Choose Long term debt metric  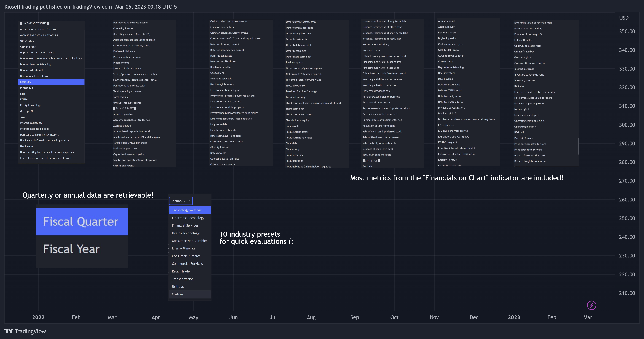click(x=219, y=124)
